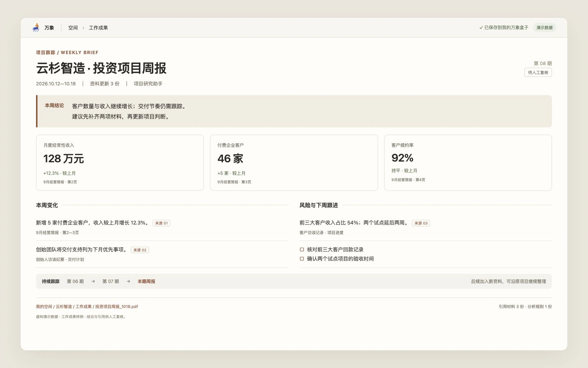Image resolution: width=588 pixels, height=368 pixels.
Task: Click the 持续跟踪 label
Action: tap(51, 282)
